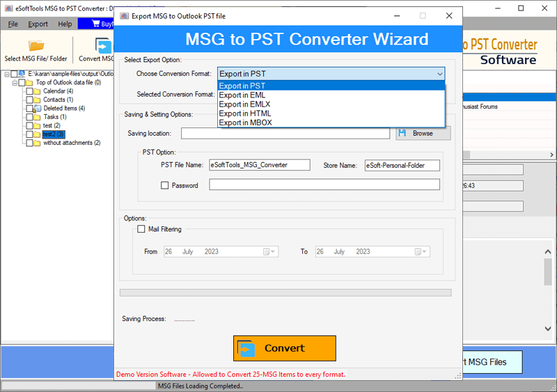Image resolution: width=557 pixels, height=392 pixels.
Task: Collapse Top of Outlook data file node
Action: point(15,82)
